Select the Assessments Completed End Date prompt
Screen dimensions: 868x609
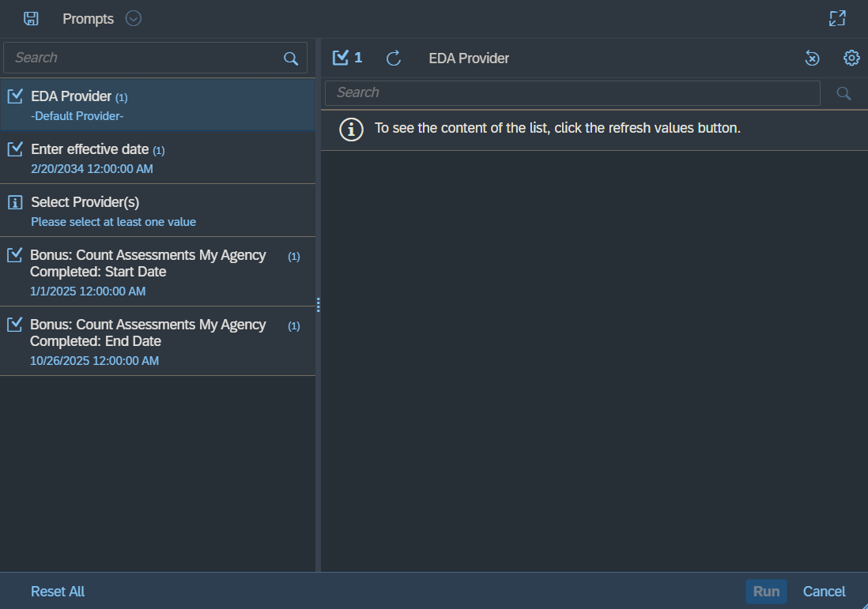[x=157, y=341]
